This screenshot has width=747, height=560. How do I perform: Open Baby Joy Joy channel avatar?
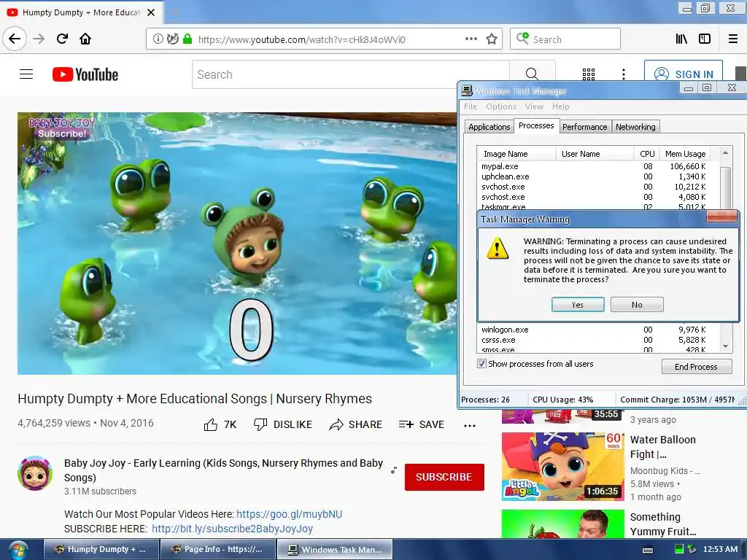(35, 473)
